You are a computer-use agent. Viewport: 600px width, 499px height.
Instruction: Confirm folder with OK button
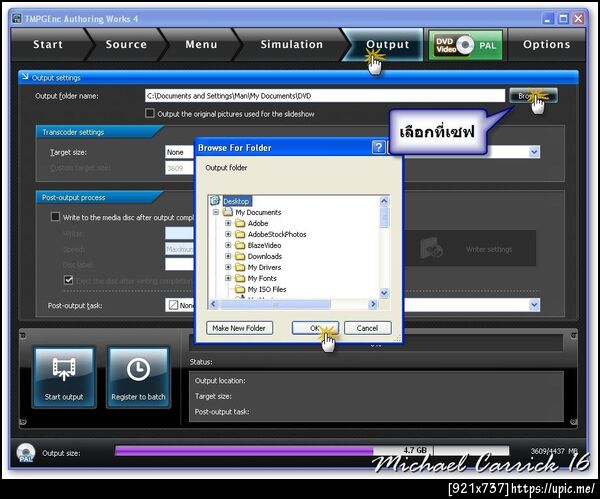click(x=315, y=328)
